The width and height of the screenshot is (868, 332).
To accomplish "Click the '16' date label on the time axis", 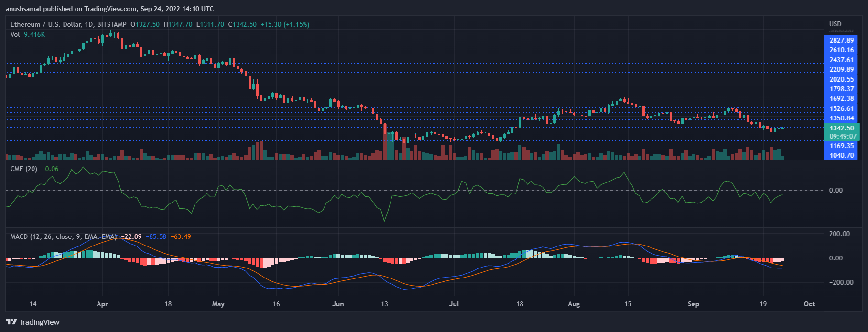I will point(276,304).
